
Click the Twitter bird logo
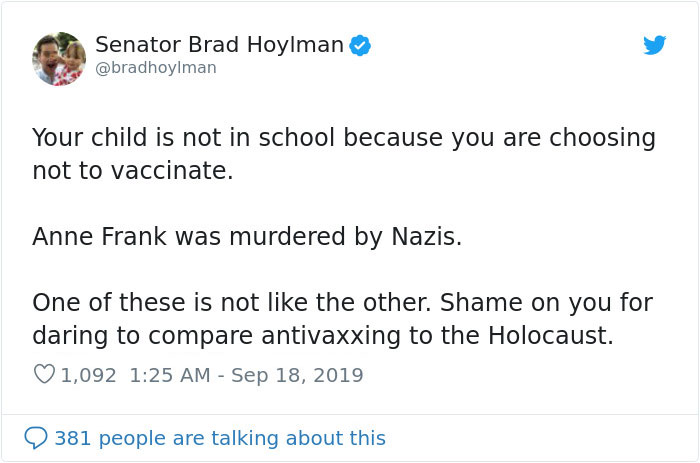654,45
